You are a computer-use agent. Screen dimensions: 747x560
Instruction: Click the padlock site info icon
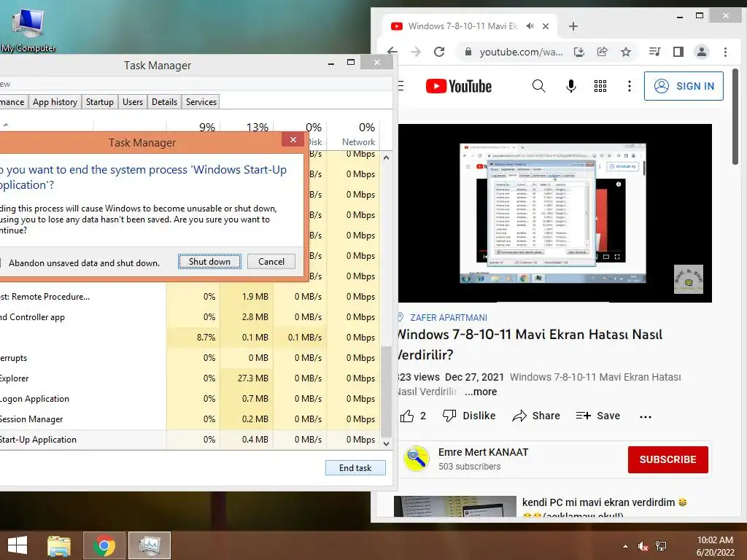pos(468,52)
